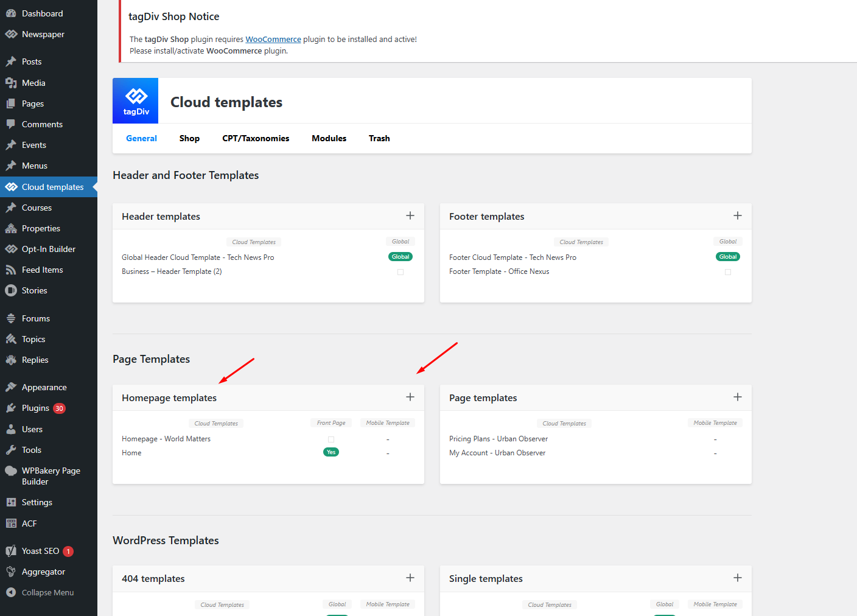Click the Forums icon in sidebar

11,318
